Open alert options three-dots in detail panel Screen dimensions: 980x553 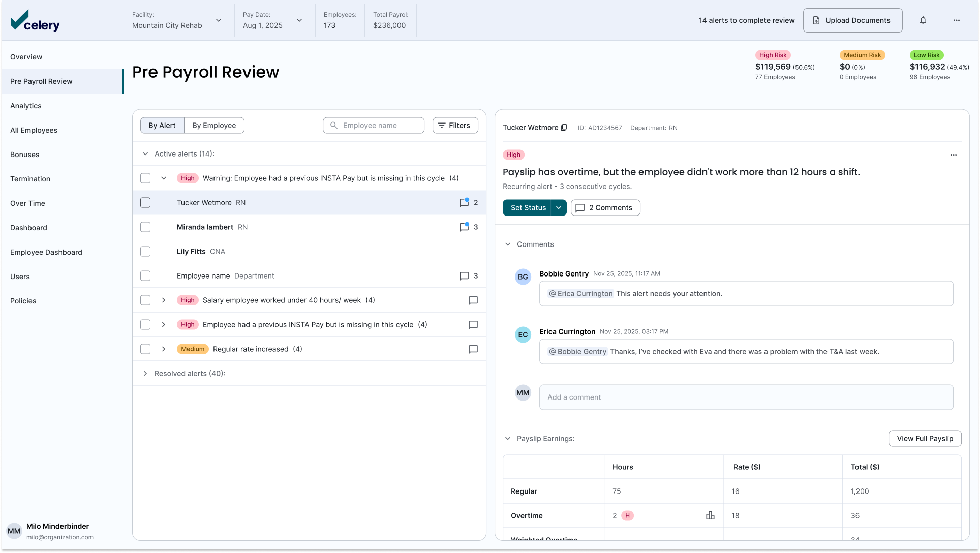(x=953, y=155)
